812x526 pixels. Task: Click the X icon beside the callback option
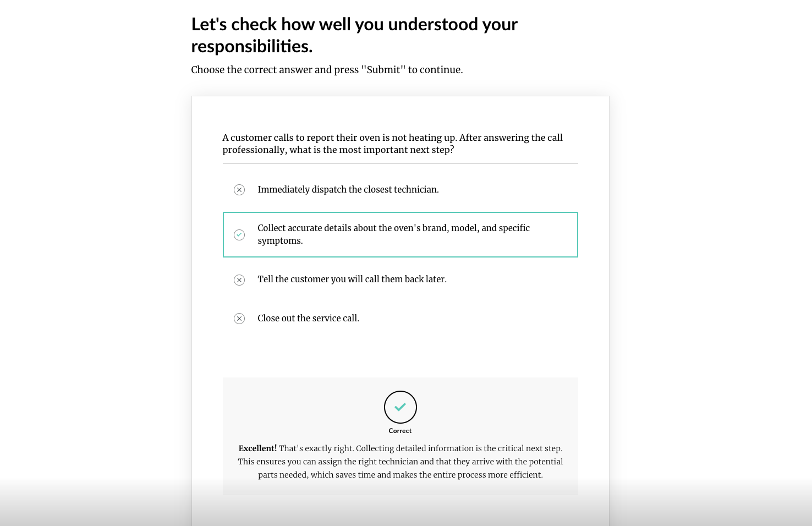[239, 280]
